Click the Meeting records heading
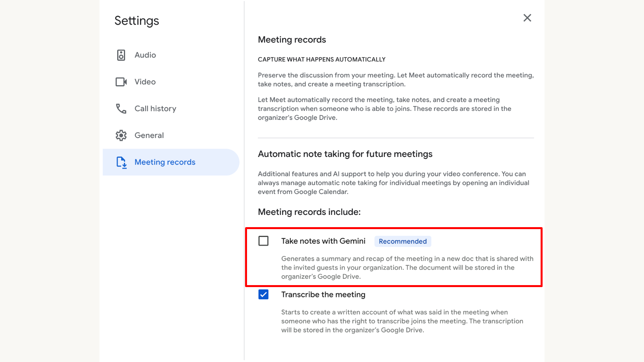Screen dimensions: 644x362 coord(292,39)
